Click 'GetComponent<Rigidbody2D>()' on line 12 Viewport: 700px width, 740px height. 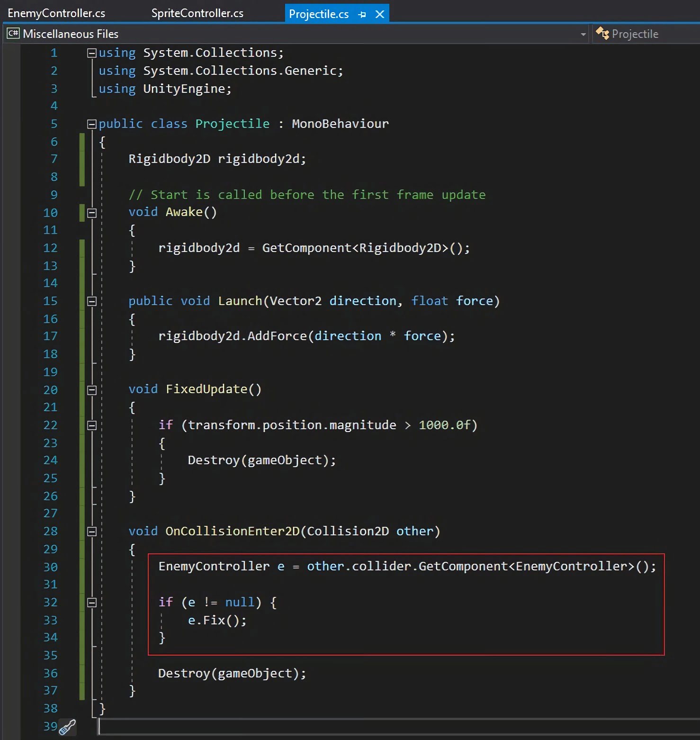(x=361, y=248)
